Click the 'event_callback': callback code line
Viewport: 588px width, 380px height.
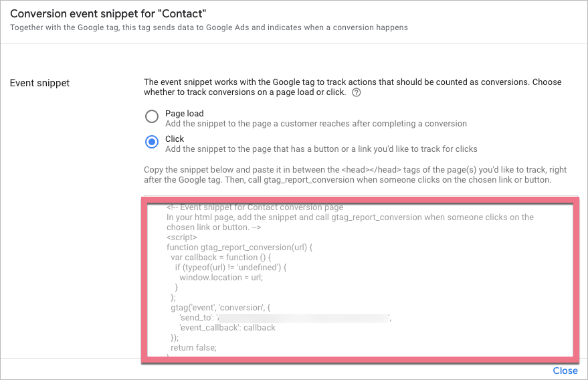tap(227, 328)
